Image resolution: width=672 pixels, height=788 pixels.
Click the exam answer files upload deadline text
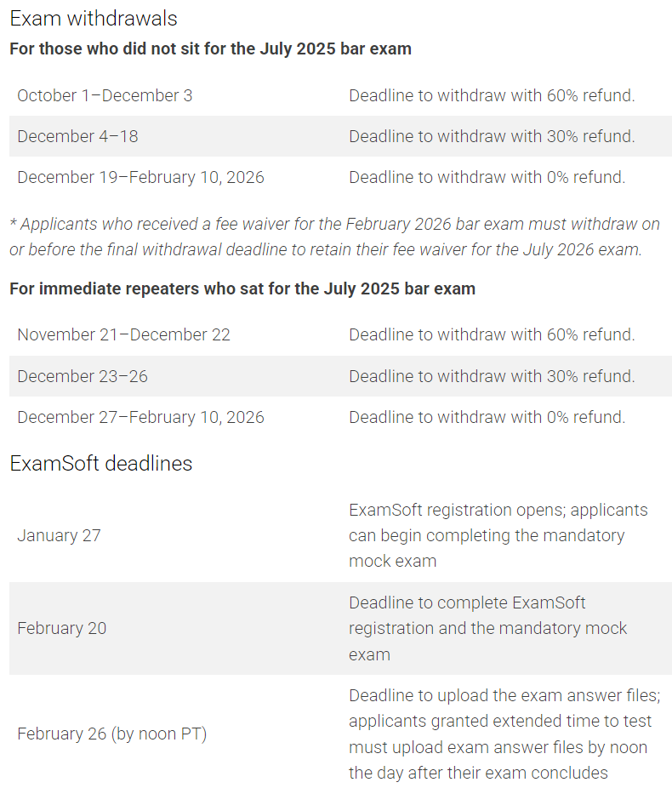click(x=504, y=734)
